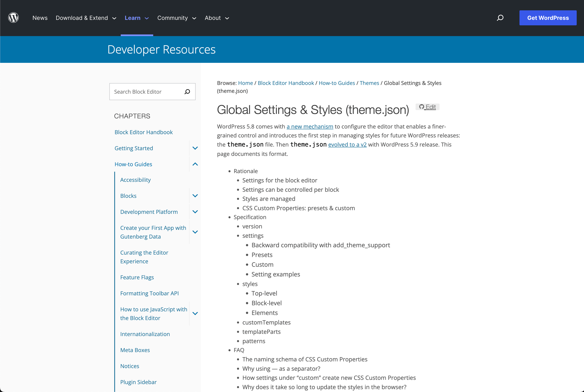584x392 pixels.
Task: Open site search magnifier in header
Action: pyautogui.click(x=500, y=18)
